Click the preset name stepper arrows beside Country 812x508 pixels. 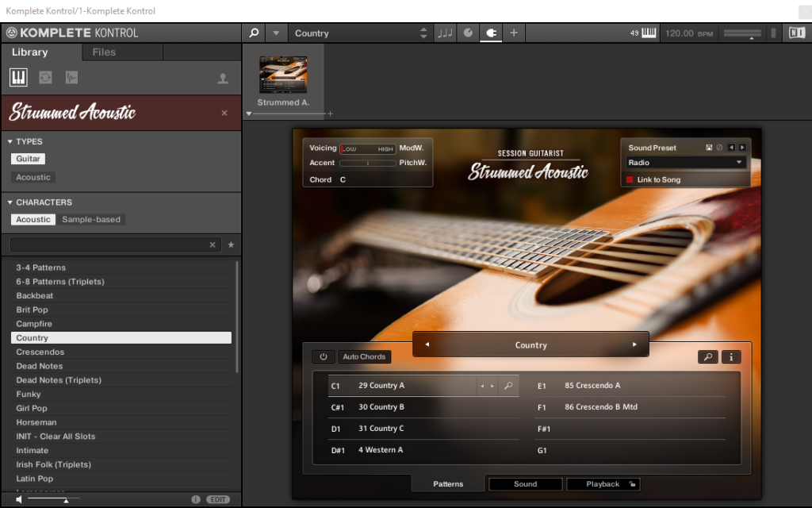pyautogui.click(x=423, y=33)
